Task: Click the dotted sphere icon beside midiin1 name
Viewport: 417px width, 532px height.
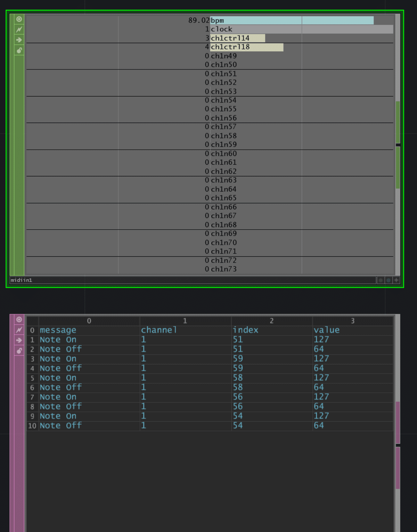Action: [381, 280]
